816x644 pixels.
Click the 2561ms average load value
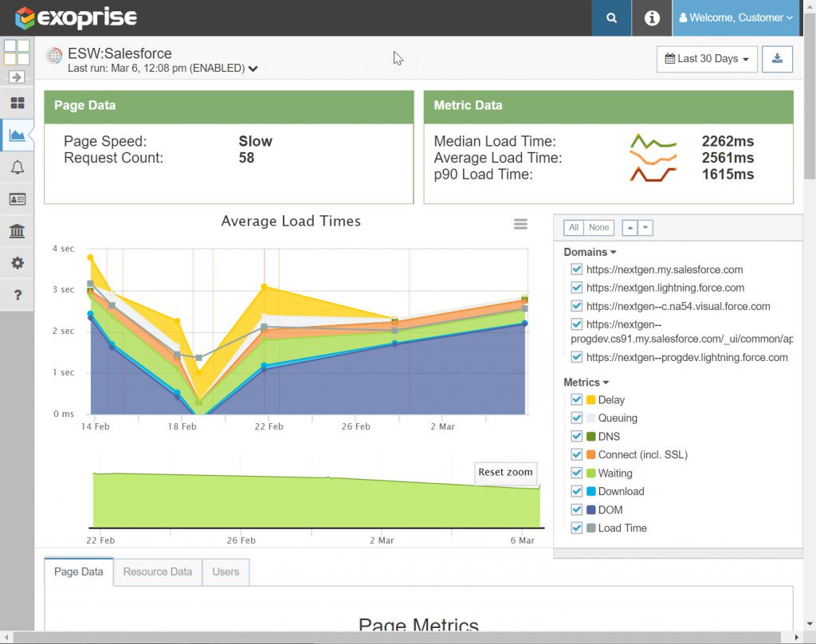(728, 158)
